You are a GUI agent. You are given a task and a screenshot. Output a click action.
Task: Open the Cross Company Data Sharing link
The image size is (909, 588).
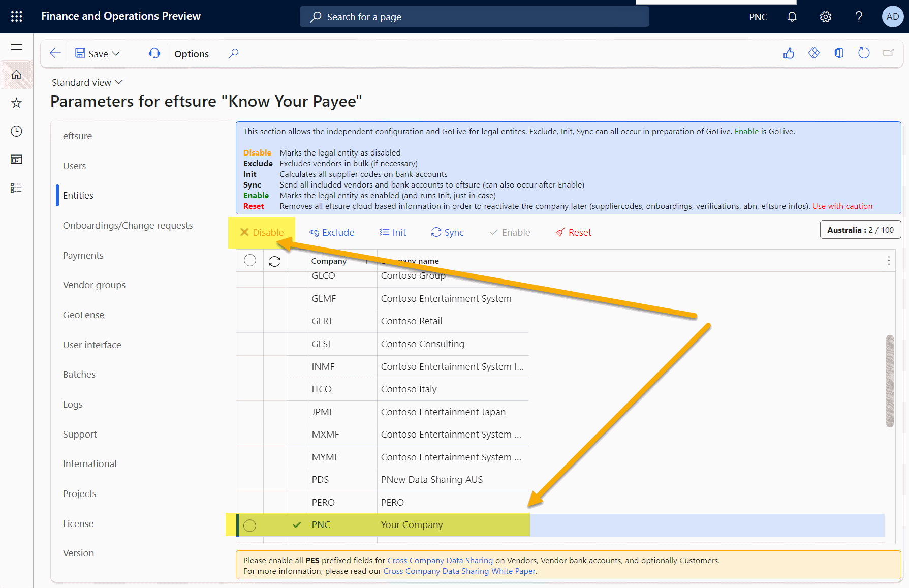click(x=440, y=560)
